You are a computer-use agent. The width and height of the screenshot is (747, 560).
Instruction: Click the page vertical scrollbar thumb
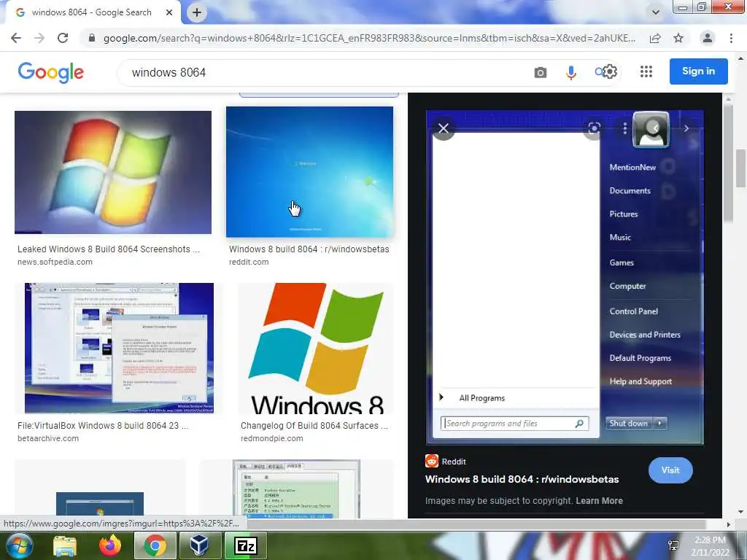741,168
